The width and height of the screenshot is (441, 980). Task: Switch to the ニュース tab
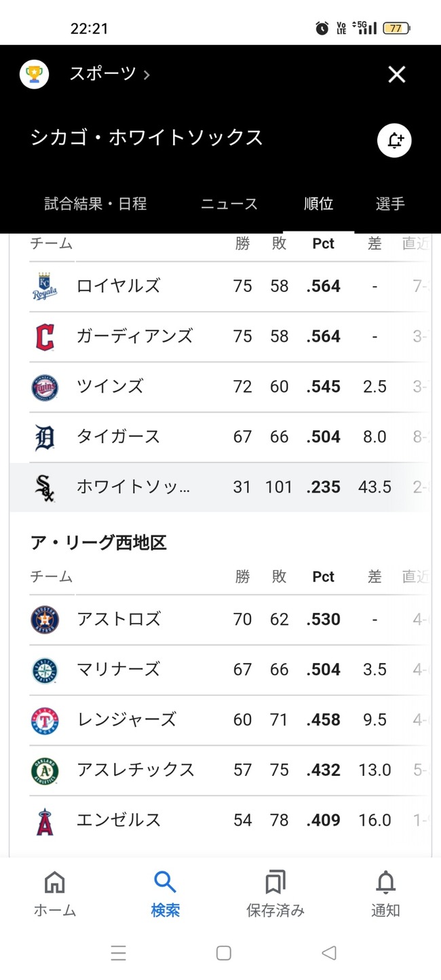[x=229, y=204]
